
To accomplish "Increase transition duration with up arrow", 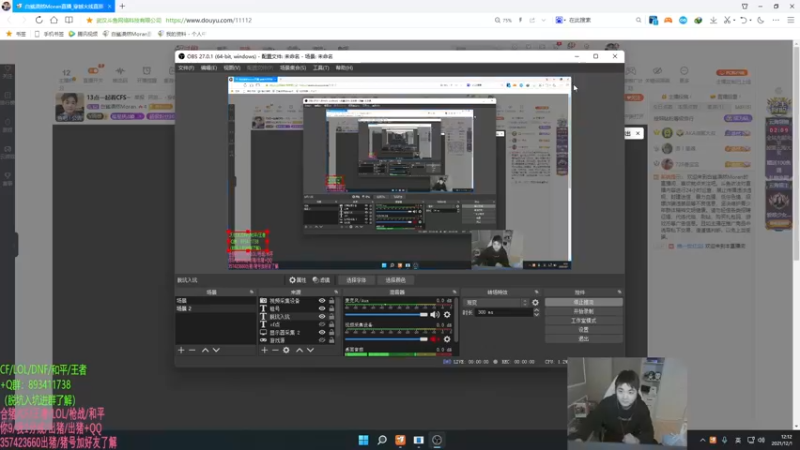I will point(536,310).
